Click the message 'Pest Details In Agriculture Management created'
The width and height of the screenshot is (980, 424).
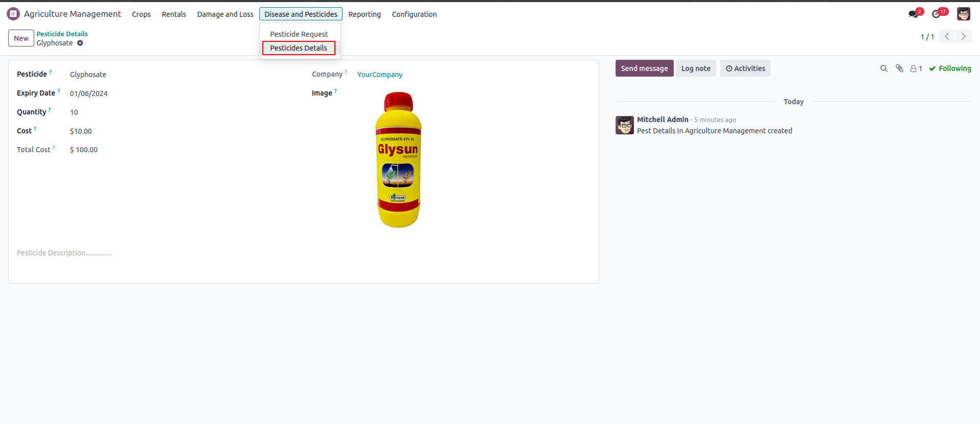tap(715, 131)
